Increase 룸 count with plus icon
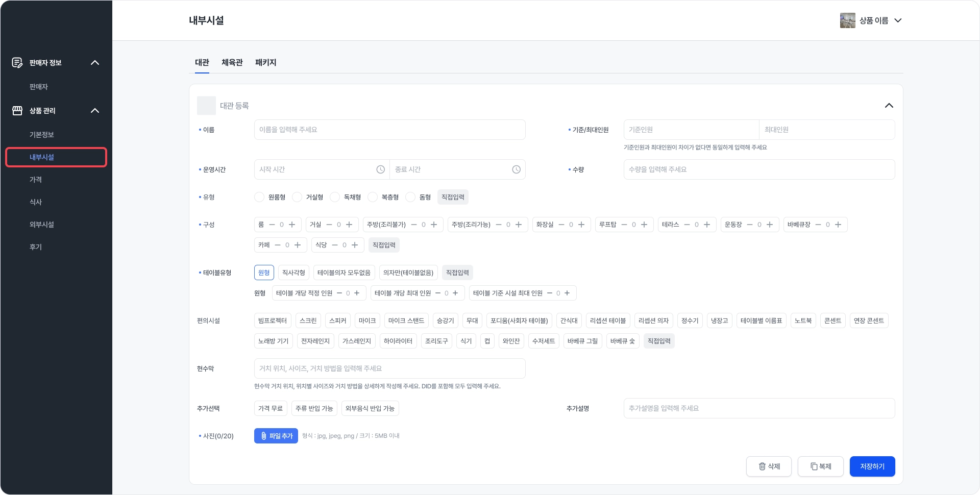Image resolution: width=980 pixels, height=495 pixels. click(x=292, y=225)
